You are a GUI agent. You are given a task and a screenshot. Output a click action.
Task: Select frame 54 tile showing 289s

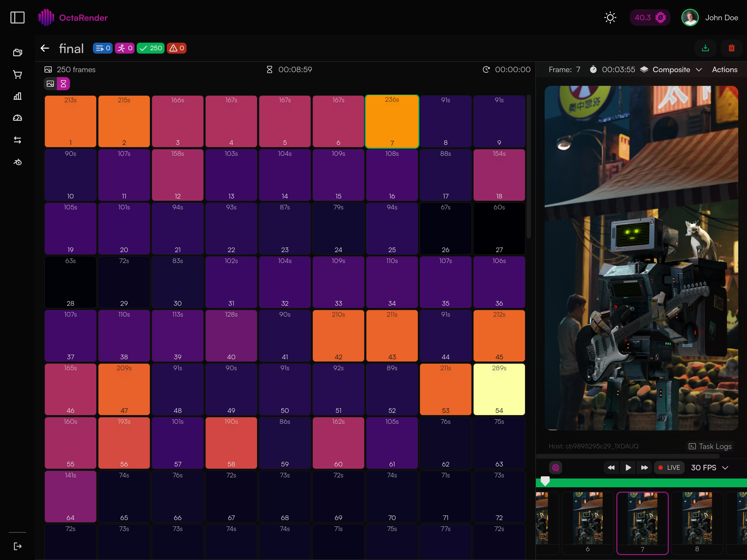pos(499,389)
